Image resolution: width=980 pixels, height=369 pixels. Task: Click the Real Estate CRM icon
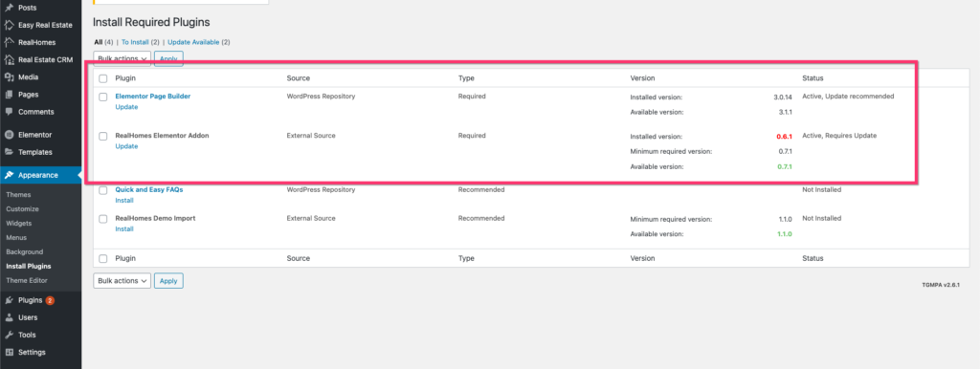click(x=9, y=60)
